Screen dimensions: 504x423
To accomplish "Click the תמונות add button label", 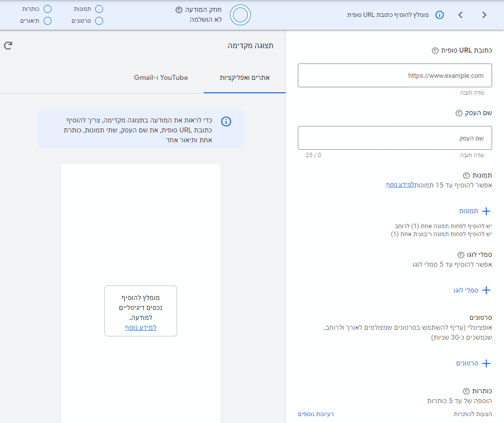I will [x=468, y=211].
